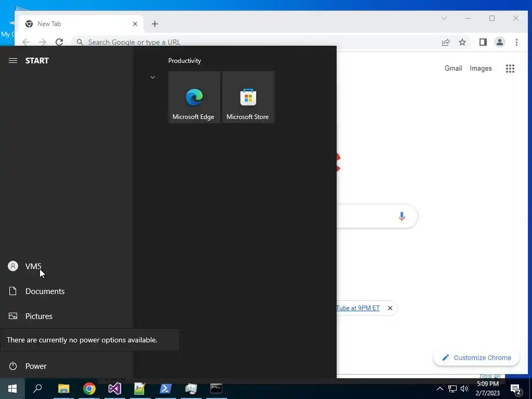Show hidden system tray icons
532x399 pixels.
(440, 389)
